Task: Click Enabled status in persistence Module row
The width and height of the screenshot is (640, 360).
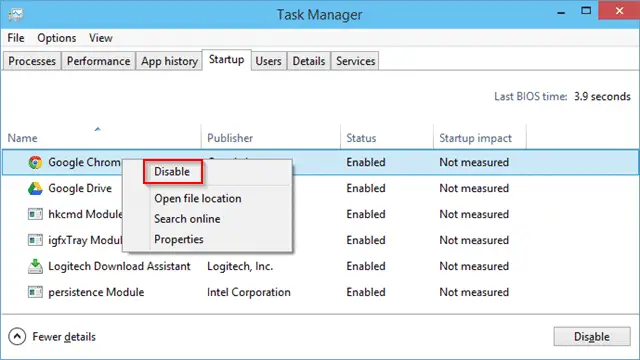Action: coord(366,292)
